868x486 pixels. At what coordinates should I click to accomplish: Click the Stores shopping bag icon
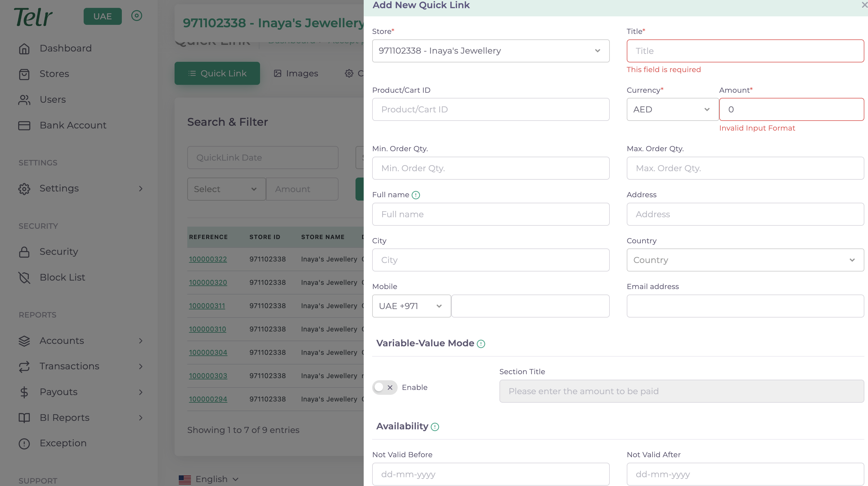coord(24,74)
